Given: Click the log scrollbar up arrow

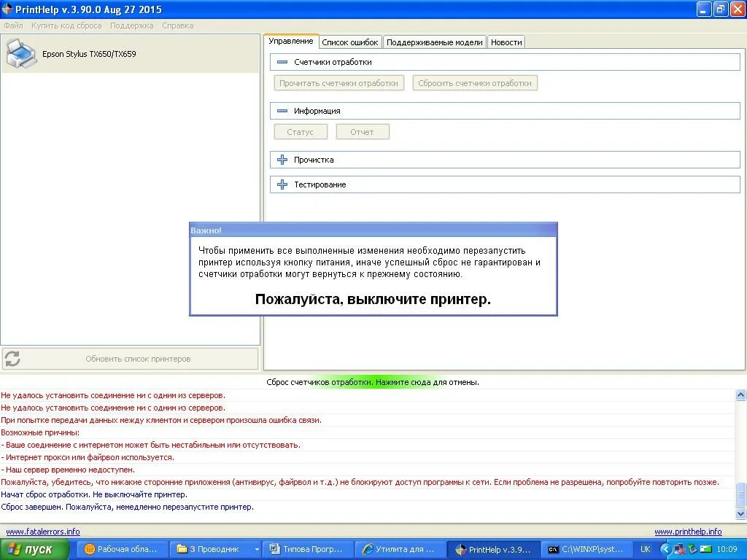Looking at the screenshot, I should click(x=740, y=394).
